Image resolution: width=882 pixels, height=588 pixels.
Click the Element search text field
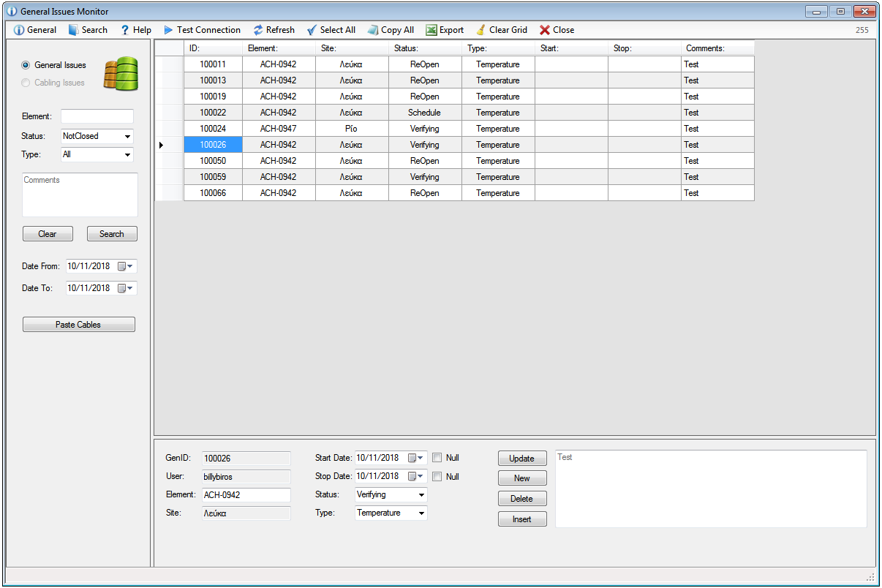pyautogui.click(x=97, y=116)
